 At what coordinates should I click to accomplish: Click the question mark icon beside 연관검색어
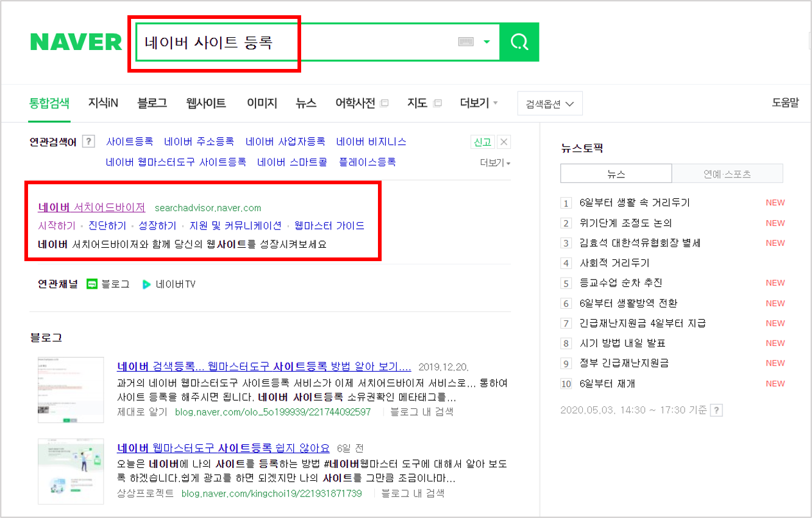click(x=88, y=142)
